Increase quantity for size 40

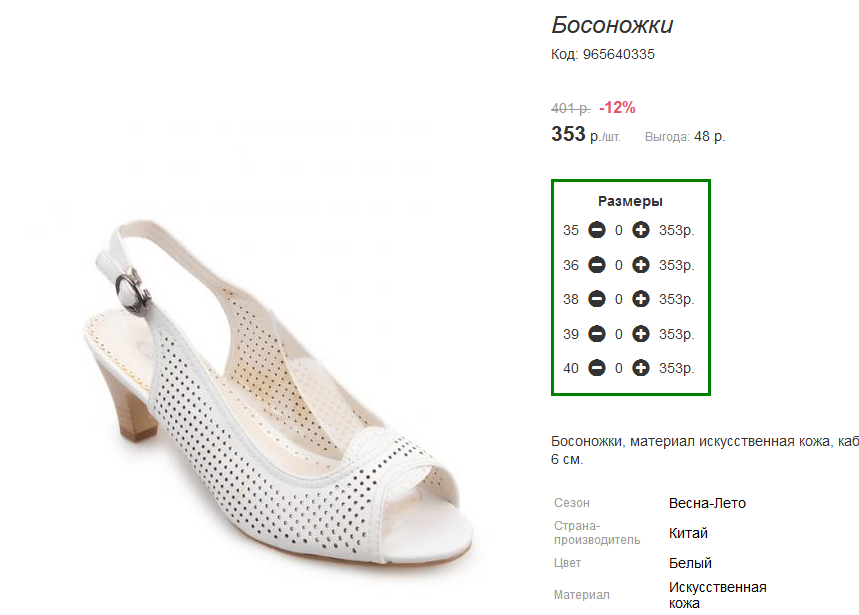click(x=641, y=368)
